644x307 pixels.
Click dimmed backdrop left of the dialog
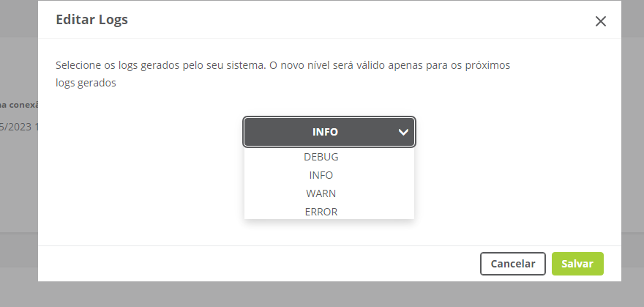pyautogui.click(x=18, y=183)
